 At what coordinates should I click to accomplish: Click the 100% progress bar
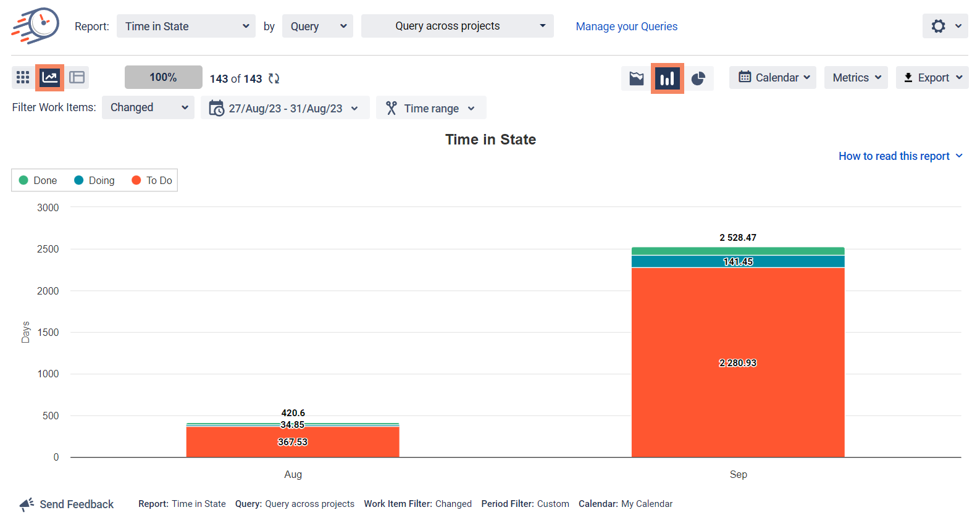click(x=163, y=77)
